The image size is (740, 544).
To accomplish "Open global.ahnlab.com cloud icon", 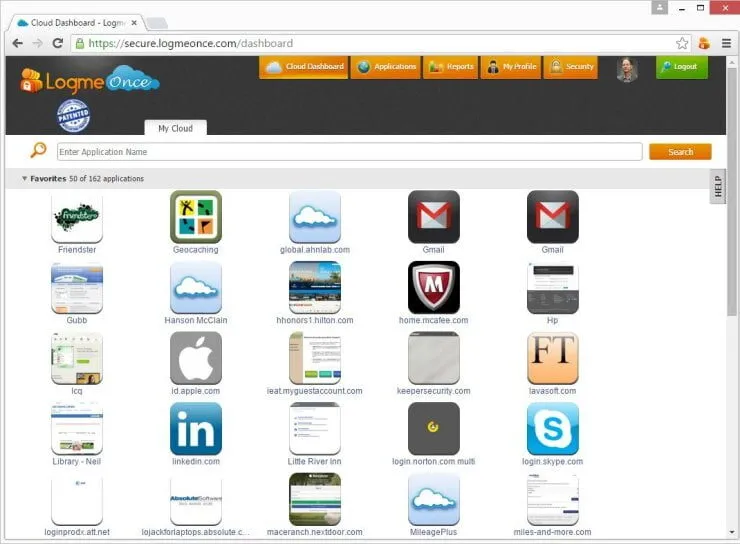I will [x=315, y=218].
